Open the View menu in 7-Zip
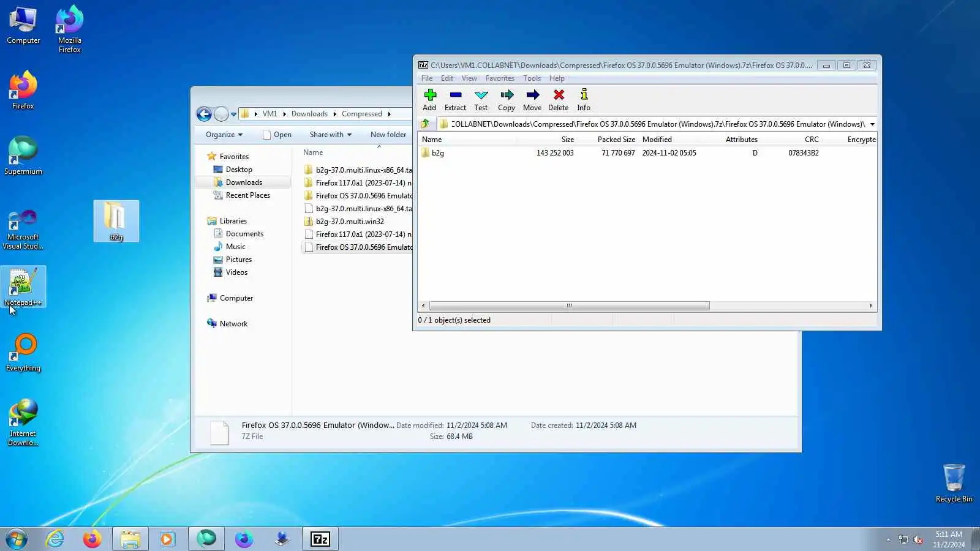The image size is (980, 551). [x=469, y=78]
